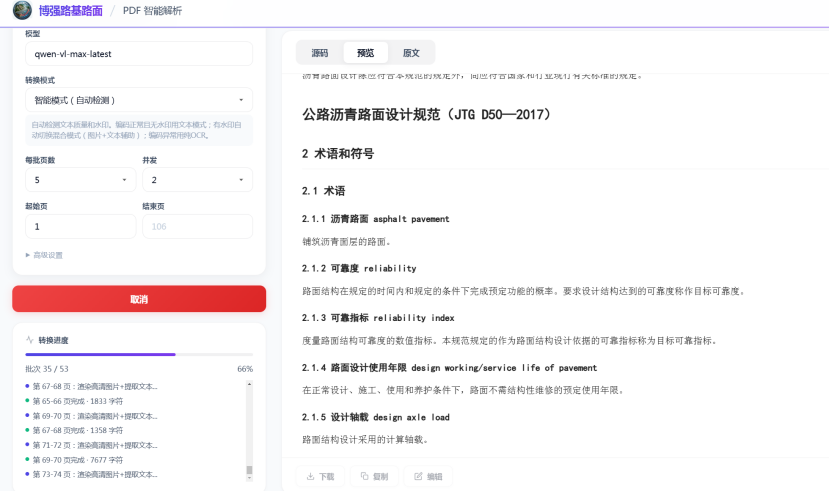Open the 并发 dropdown showing 2
This screenshot has width=829, height=492.
pyautogui.click(x=197, y=180)
